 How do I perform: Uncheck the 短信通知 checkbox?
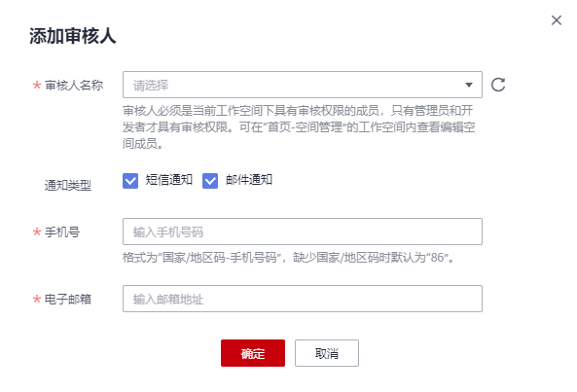click(x=130, y=181)
